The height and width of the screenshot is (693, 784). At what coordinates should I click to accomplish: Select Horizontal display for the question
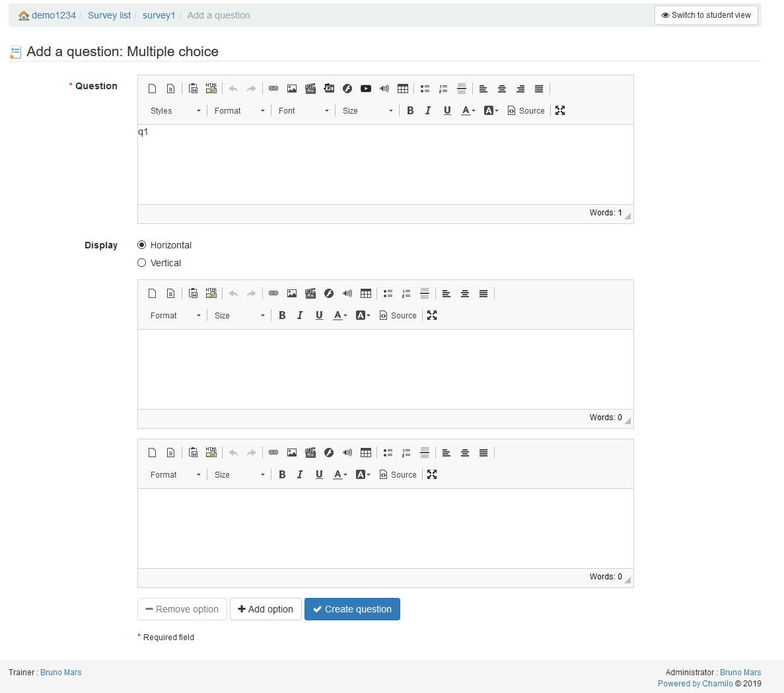[141, 244]
